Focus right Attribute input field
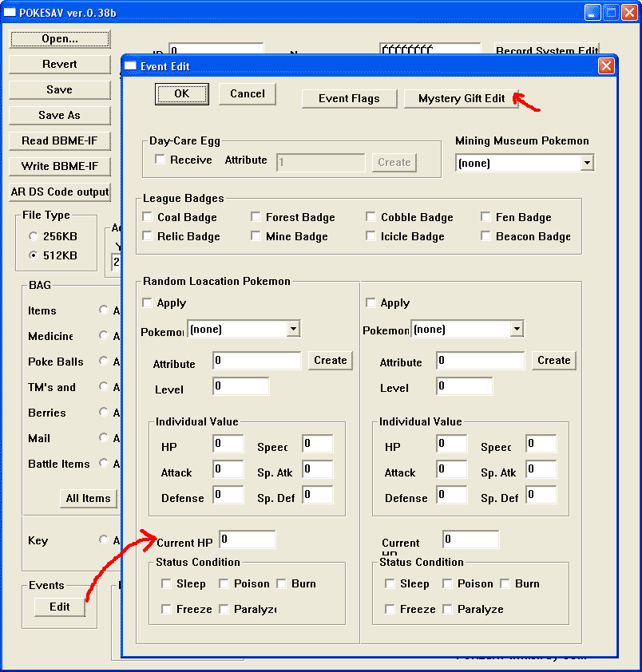642x672 pixels. click(x=481, y=361)
